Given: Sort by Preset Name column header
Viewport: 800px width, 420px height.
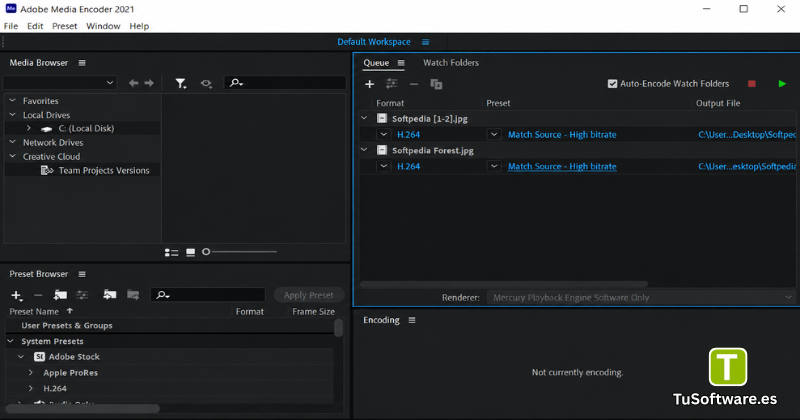Looking at the screenshot, I should pos(34,311).
